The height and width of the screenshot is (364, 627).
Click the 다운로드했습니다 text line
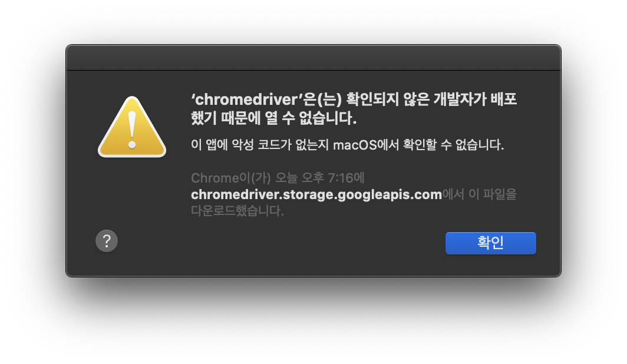pyautogui.click(x=237, y=211)
